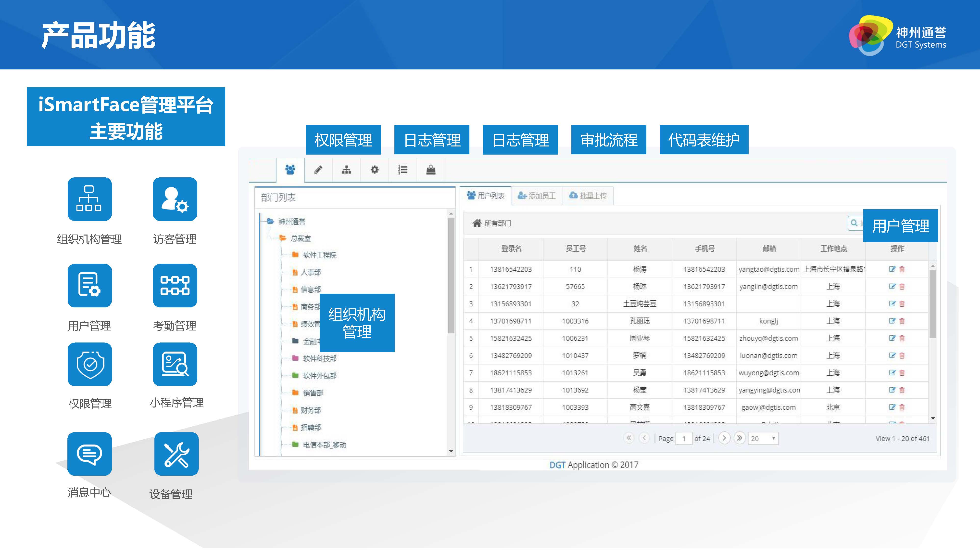
Task: Go to the previous page
Action: 644,438
